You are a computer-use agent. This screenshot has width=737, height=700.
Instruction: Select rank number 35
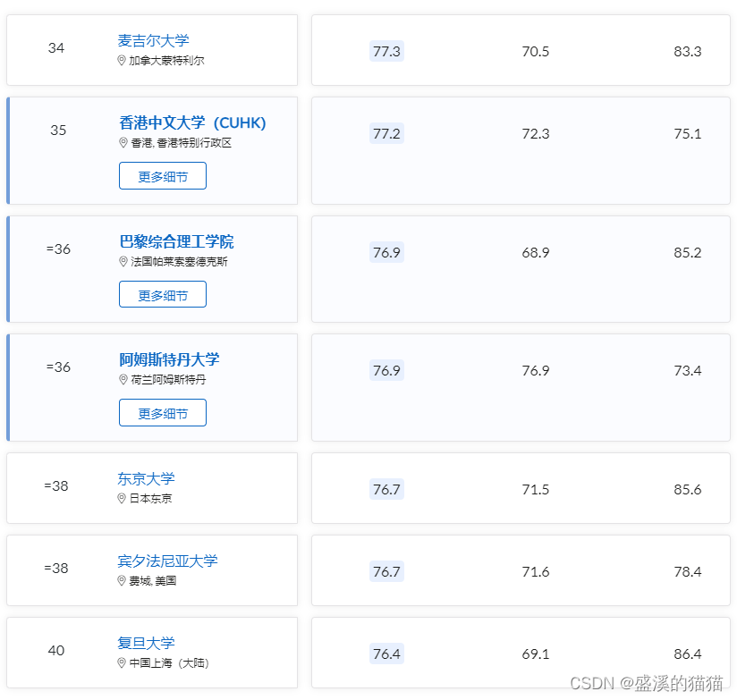point(58,131)
